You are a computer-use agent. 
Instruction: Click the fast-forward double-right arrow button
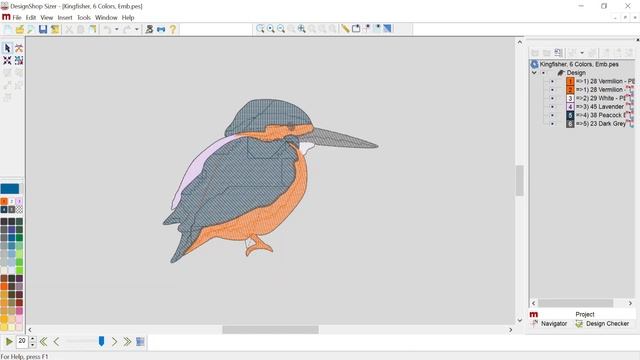pos(127,341)
